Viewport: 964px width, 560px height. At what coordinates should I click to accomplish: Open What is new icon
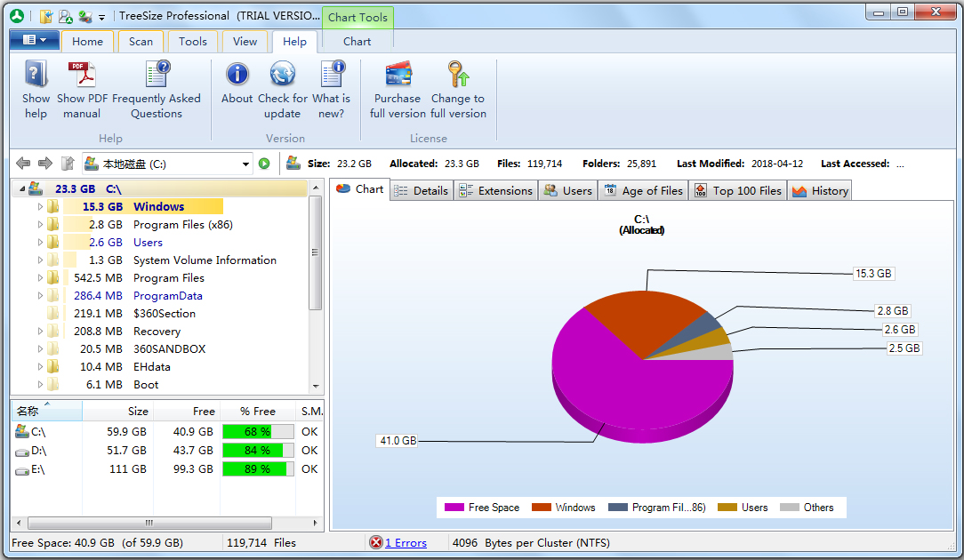click(331, 74)
